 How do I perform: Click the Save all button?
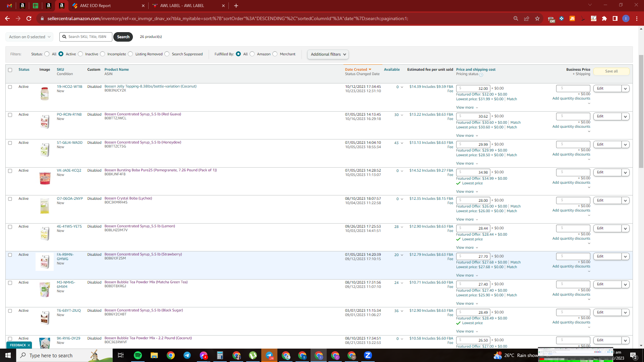(x=611, y=71)
